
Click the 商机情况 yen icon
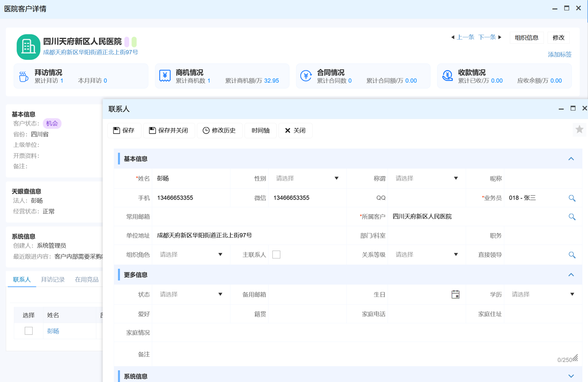click(x=165, y=76)
